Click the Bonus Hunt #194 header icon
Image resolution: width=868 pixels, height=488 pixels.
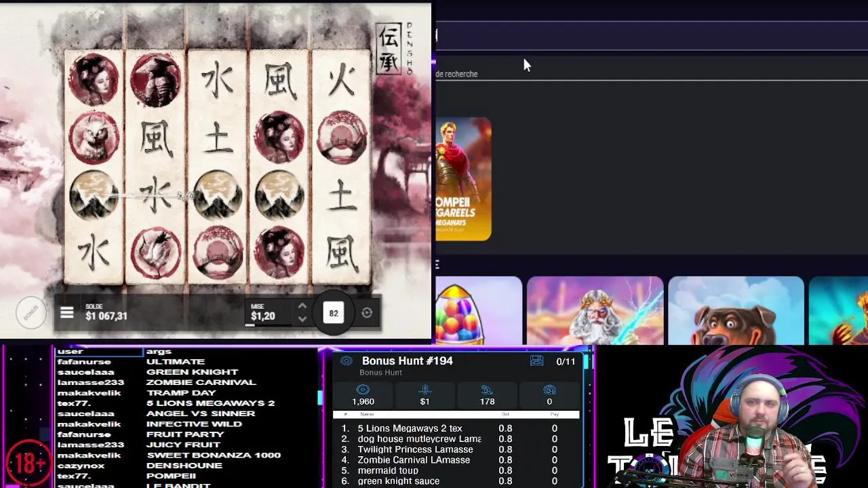347,361
